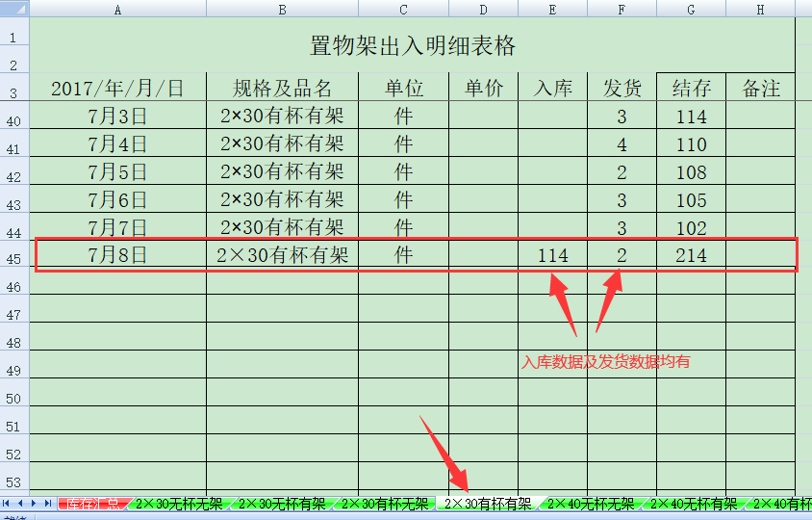Screen dimensions: 812x520
Task: Select the 结存 cell showing 214
Action: coord(692,254)
